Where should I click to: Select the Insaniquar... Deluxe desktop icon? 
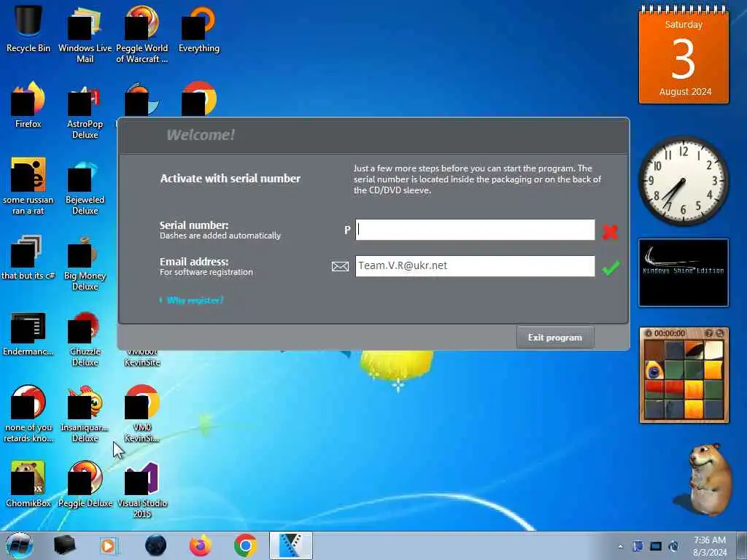[85, 413]
